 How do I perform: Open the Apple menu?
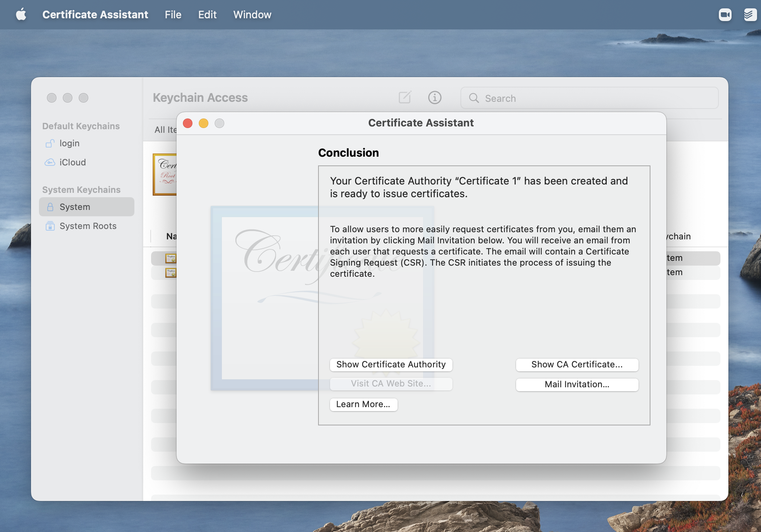21,15
